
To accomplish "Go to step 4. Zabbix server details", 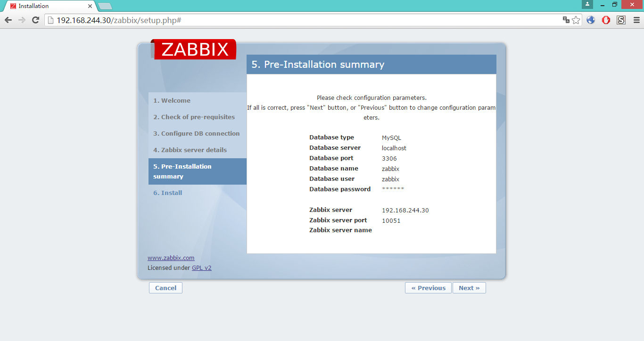I will tap(190, 150).
